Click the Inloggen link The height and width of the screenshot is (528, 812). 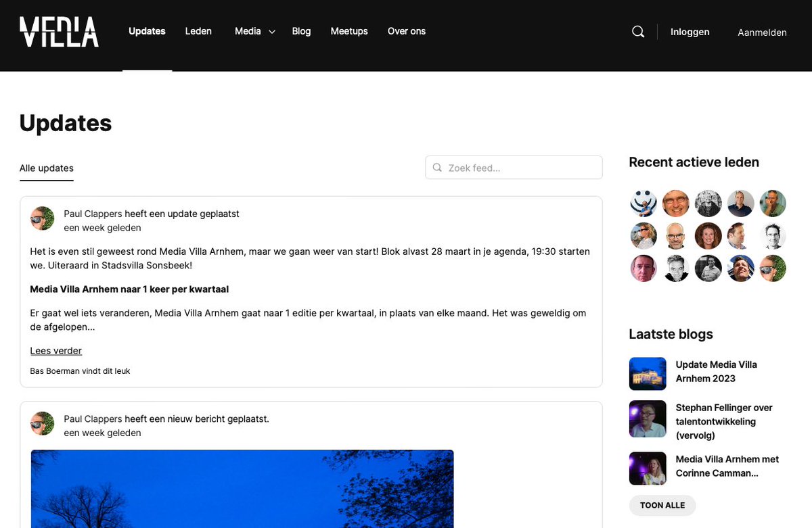690,32
